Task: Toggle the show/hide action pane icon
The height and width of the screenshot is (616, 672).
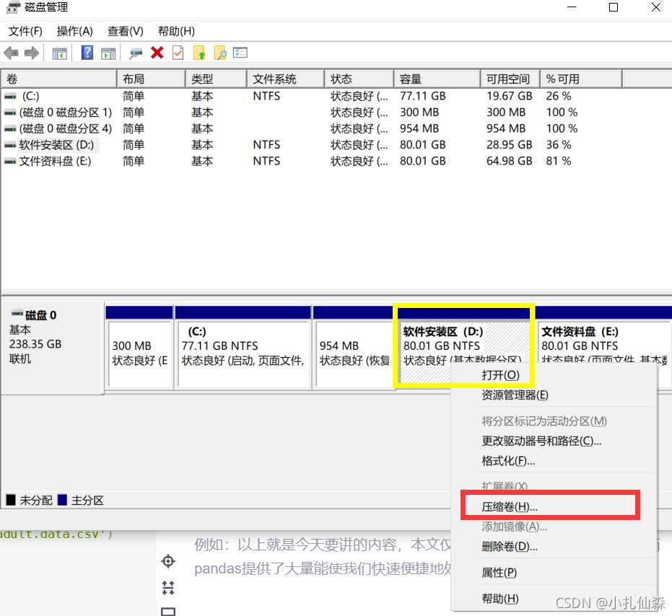Action: (108, 53)
